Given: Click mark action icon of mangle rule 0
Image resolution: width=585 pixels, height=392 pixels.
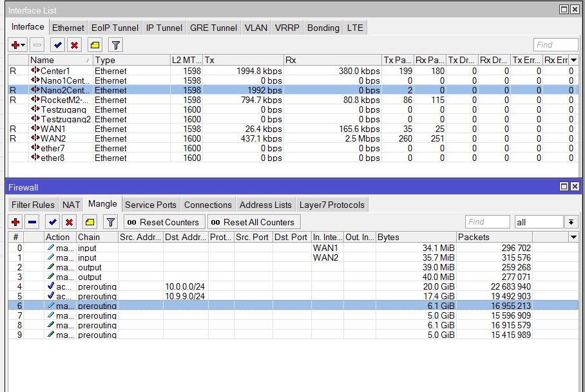Looking at the screenshot, I should point(51,247).
